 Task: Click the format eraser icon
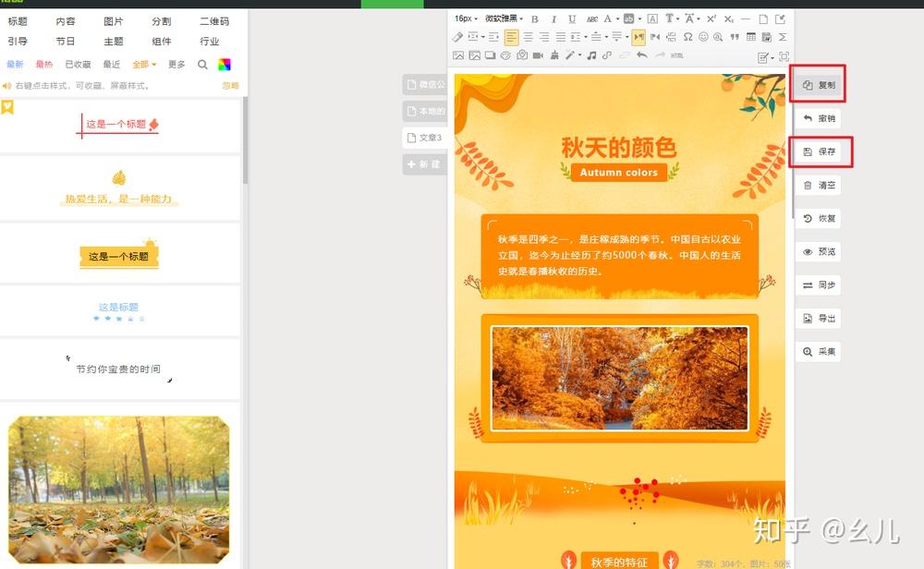click(x=457, y=37)
